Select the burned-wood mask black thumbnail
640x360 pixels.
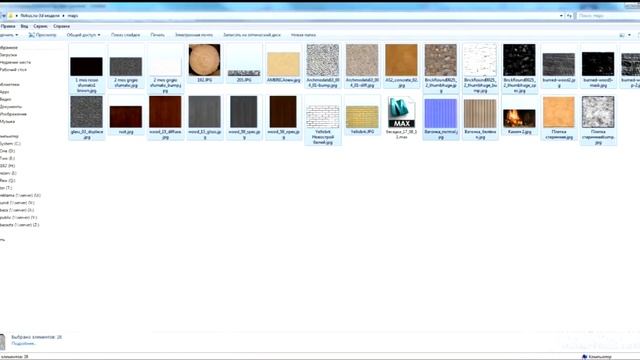[598, 64]
